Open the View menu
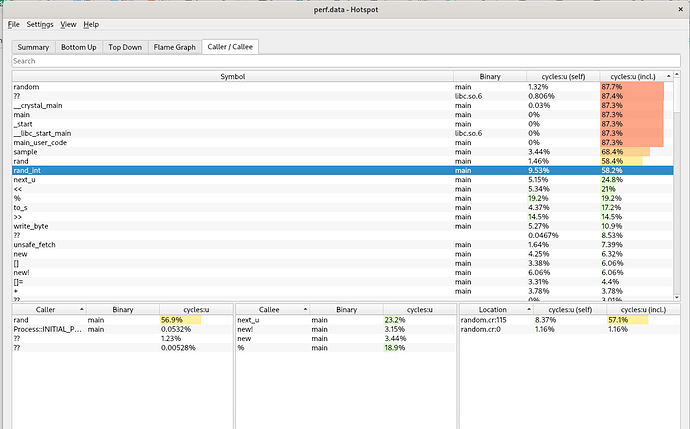This screenshot has width=690, height=429. (x=68, y=25)
